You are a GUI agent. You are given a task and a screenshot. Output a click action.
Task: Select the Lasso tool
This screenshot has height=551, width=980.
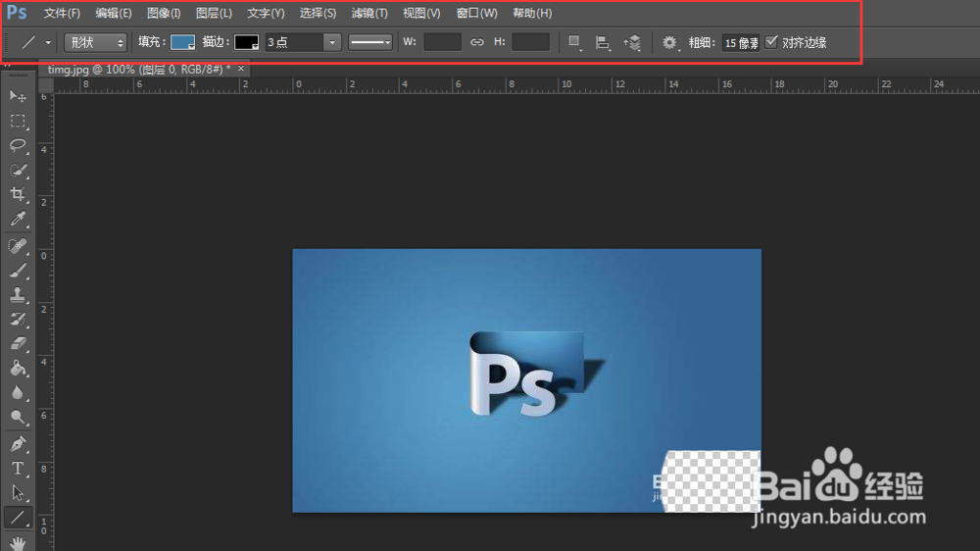pyautogui.click(x=18, y=145)
